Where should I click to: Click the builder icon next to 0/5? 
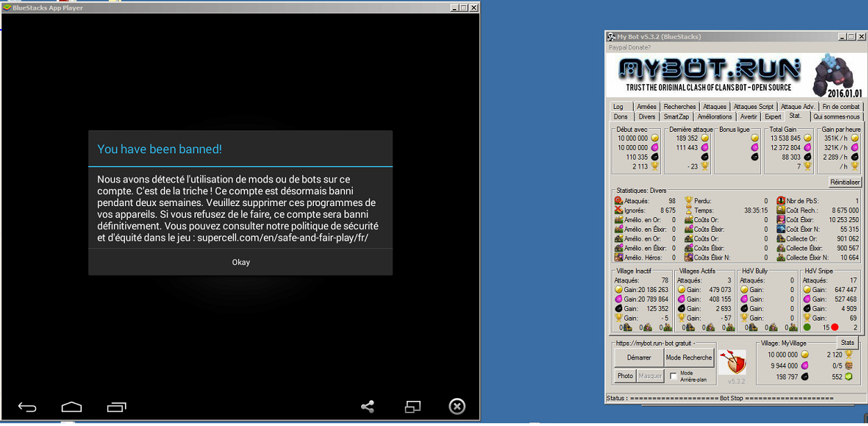[848, 366]
